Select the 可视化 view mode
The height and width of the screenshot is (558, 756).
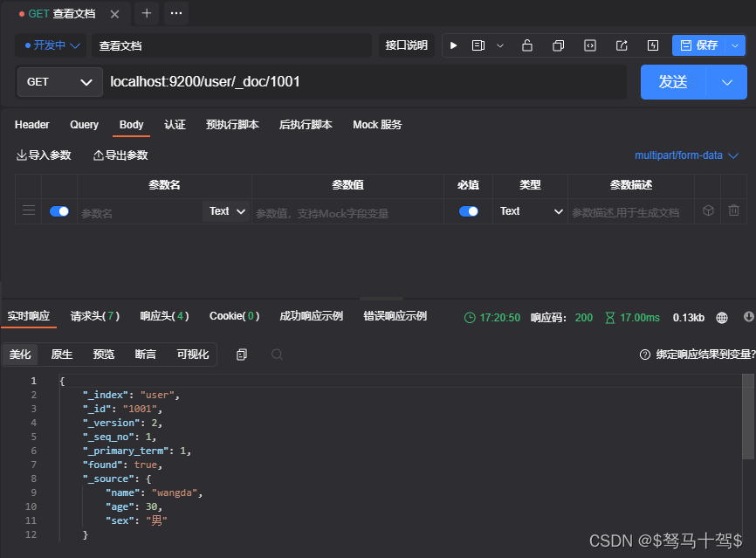pos(193,355)
